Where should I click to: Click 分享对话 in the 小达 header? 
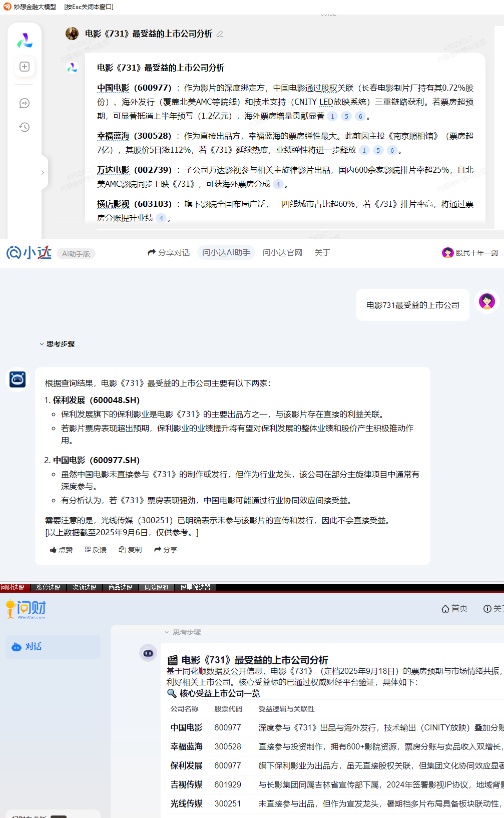[169, 253]
